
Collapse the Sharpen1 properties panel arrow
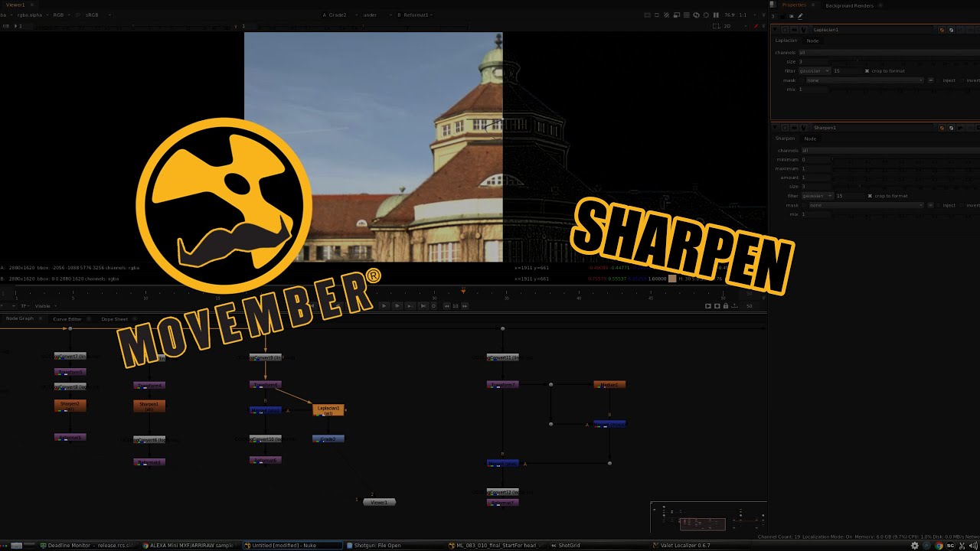(x=776, y=128)
